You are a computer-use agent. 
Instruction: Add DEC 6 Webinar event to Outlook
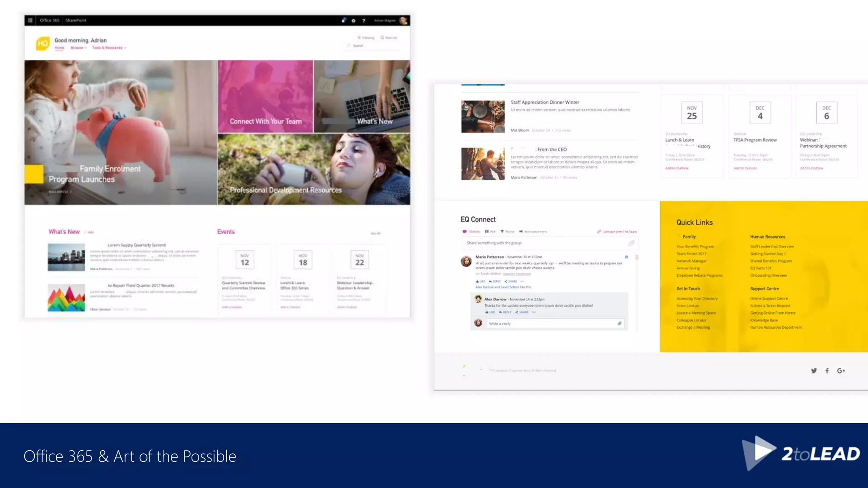[x=812, y=168]
